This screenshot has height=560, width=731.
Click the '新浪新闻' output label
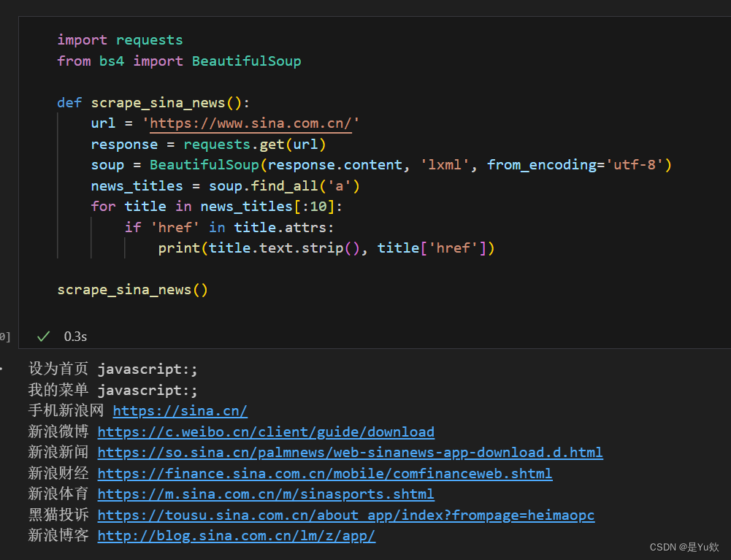point(58,452)
